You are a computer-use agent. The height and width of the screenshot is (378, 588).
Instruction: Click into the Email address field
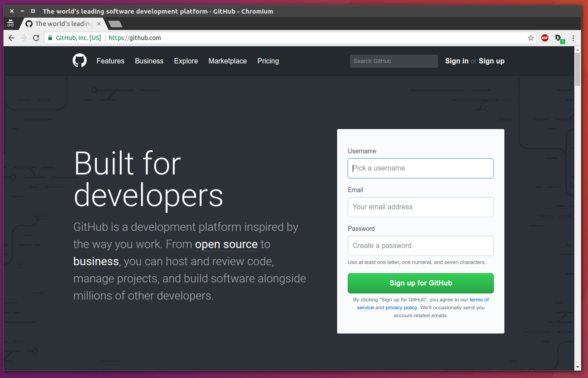click(420, 207)
